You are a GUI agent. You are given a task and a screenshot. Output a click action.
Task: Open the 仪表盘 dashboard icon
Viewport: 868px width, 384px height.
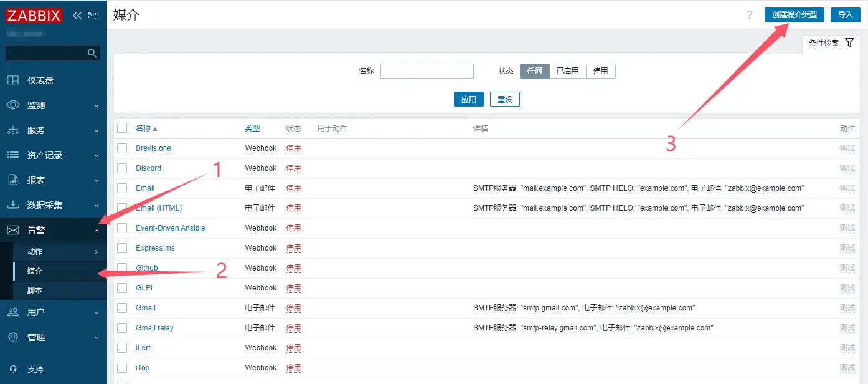[x=13, y=80]
